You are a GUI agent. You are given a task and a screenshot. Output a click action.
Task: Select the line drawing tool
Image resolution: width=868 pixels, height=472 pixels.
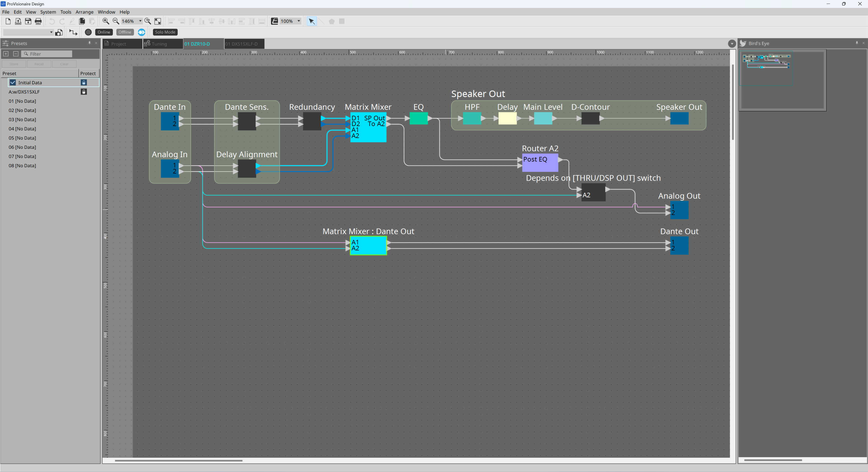click(x=322, y=21)
